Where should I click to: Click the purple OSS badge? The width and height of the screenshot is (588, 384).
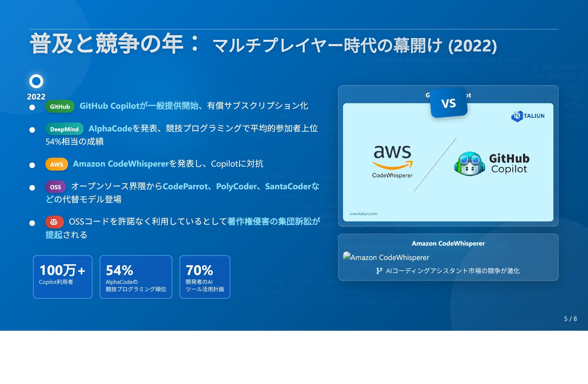pyautogui.click(x=55, y=187)
